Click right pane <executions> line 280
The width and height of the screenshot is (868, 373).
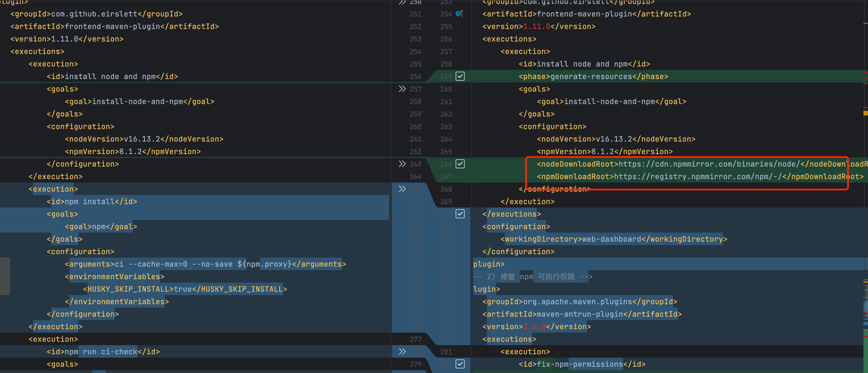click(509, 339)
